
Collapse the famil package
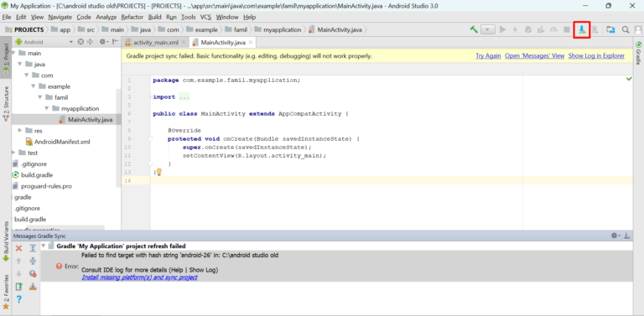[x=40, y=97]
